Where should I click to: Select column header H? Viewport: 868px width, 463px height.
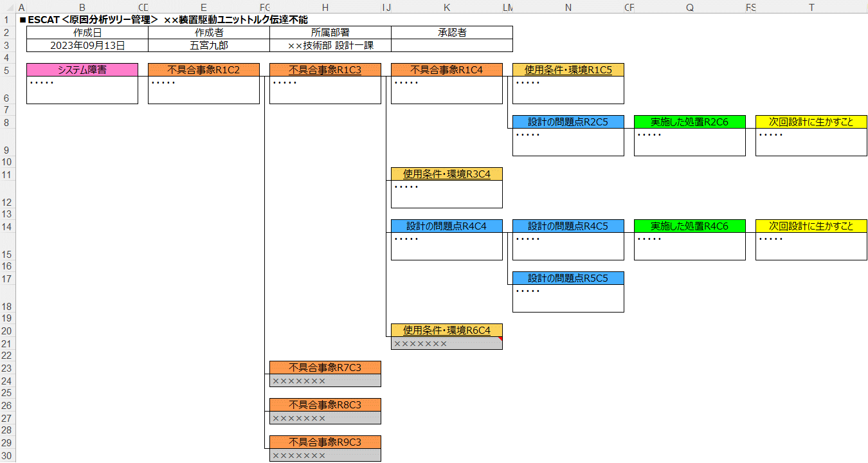pyautogui.click(x=325, y=7)
